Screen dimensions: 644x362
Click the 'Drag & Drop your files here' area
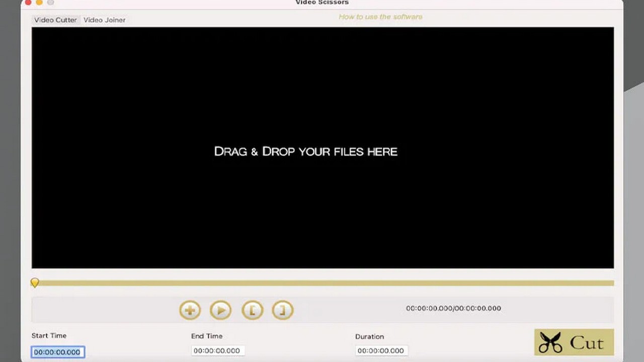[306, 151]
